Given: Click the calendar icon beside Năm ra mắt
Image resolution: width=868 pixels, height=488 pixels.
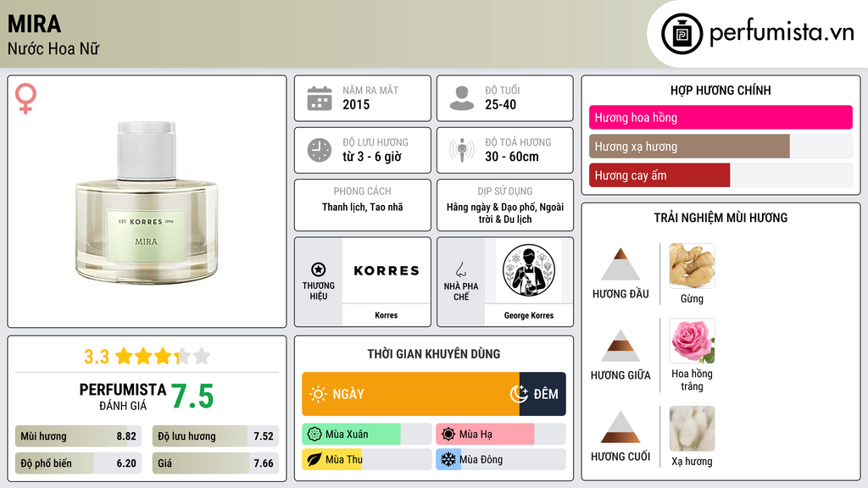Looking at the screenshot, I should 320,98.
